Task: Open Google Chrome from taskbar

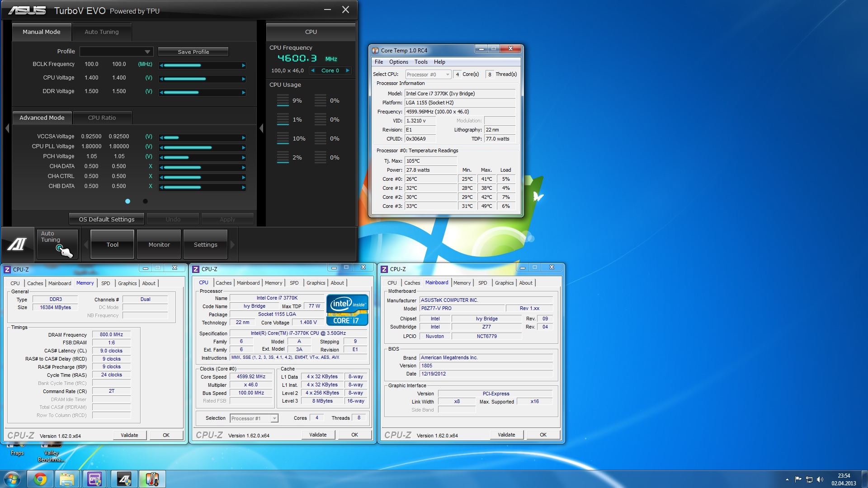Action: click(x=40, y=479)
